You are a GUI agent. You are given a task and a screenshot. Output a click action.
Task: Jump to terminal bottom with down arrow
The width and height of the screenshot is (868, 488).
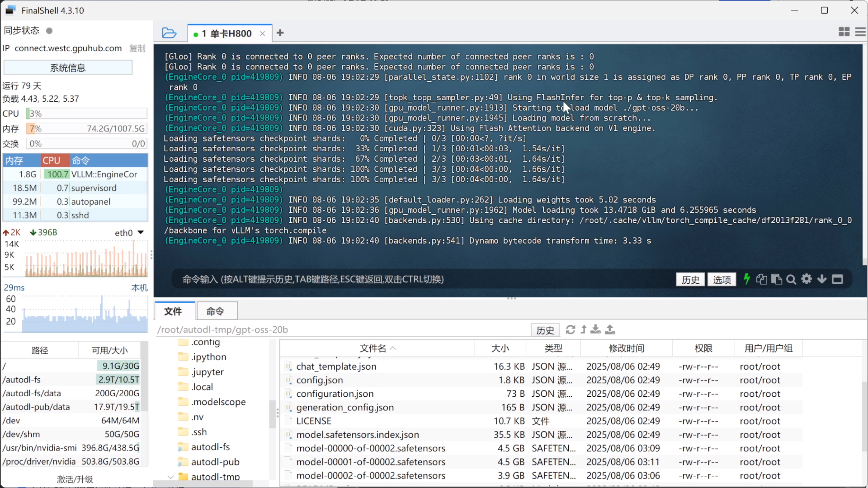[x=822, y=279]
